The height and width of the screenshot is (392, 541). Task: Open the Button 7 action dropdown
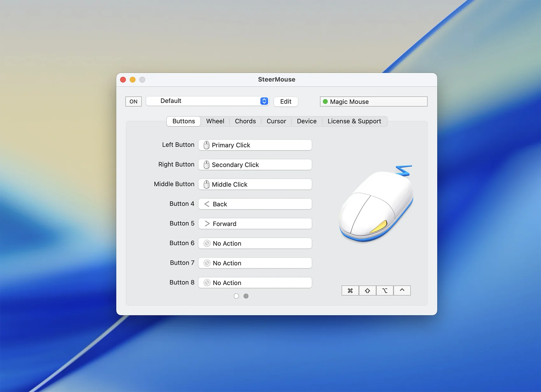pyautogui.click(x=255, y=263)
